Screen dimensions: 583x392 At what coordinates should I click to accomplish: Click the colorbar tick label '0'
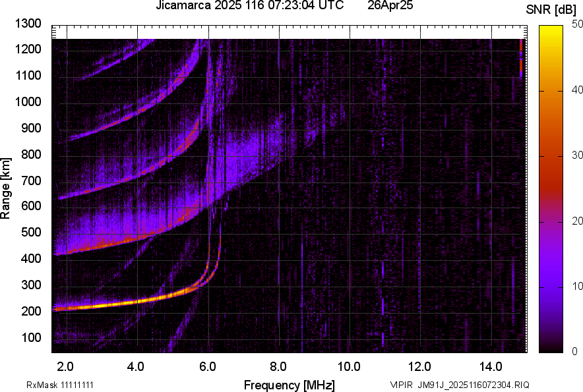click(575, 351)
